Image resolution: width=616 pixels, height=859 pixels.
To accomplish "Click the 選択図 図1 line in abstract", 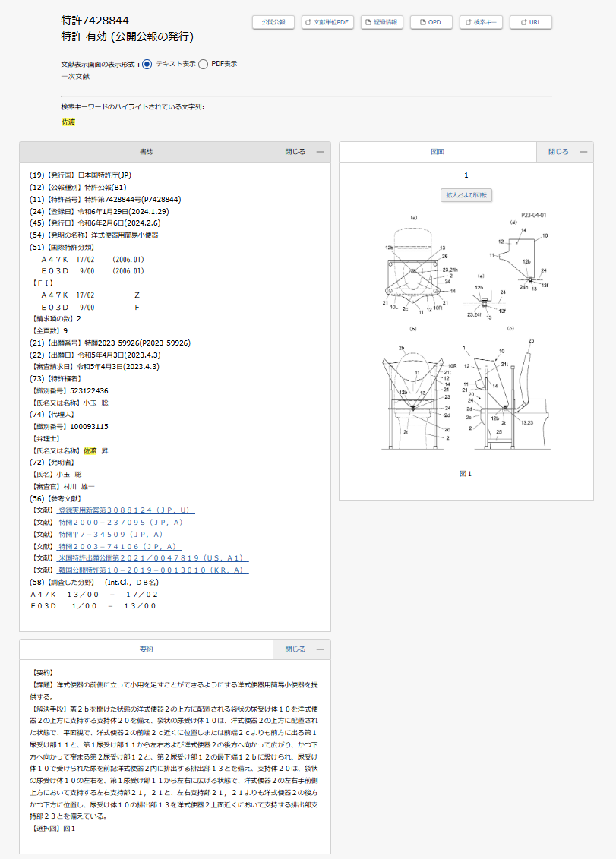I will pos(53,829).
